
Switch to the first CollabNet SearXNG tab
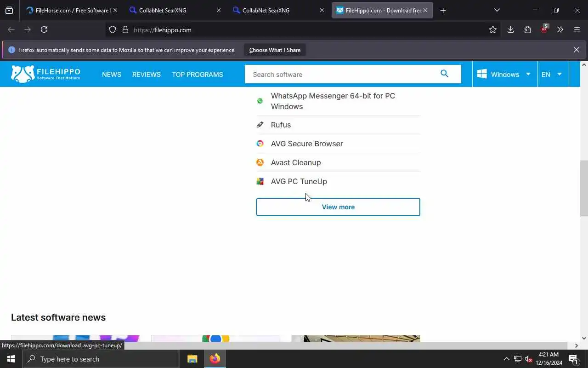175,10
